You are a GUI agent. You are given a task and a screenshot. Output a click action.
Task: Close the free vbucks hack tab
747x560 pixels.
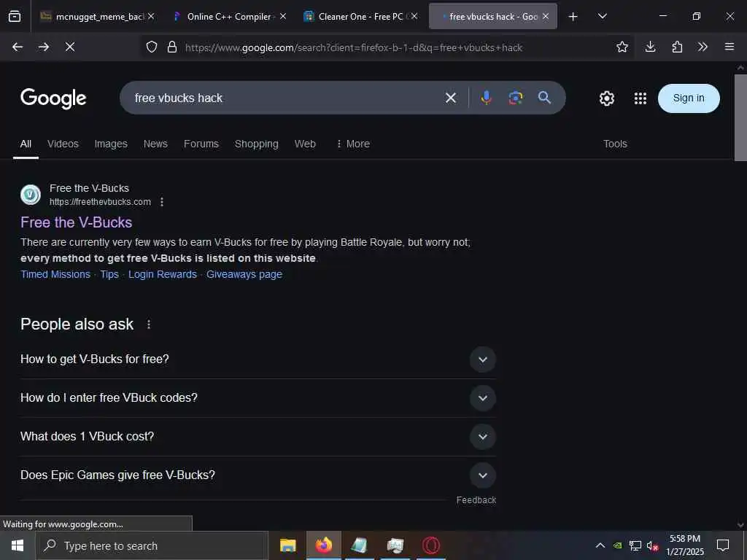(x=546, y=17)
